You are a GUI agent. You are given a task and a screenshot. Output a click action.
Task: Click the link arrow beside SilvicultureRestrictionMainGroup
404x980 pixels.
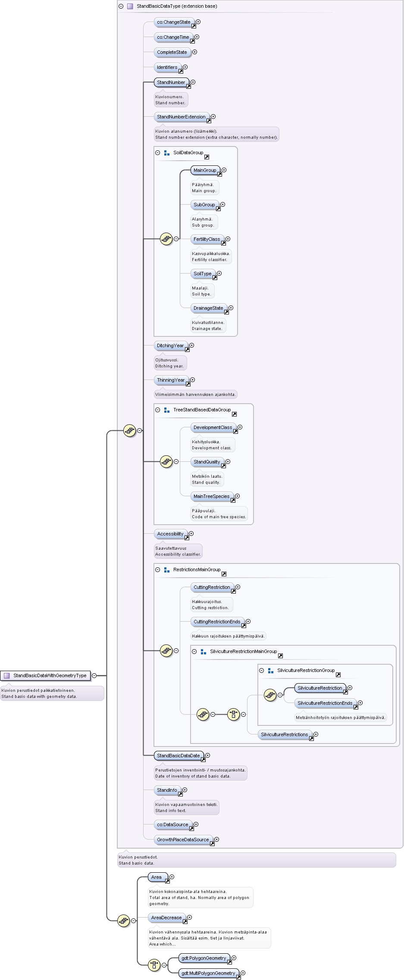[x=281, y=656]
